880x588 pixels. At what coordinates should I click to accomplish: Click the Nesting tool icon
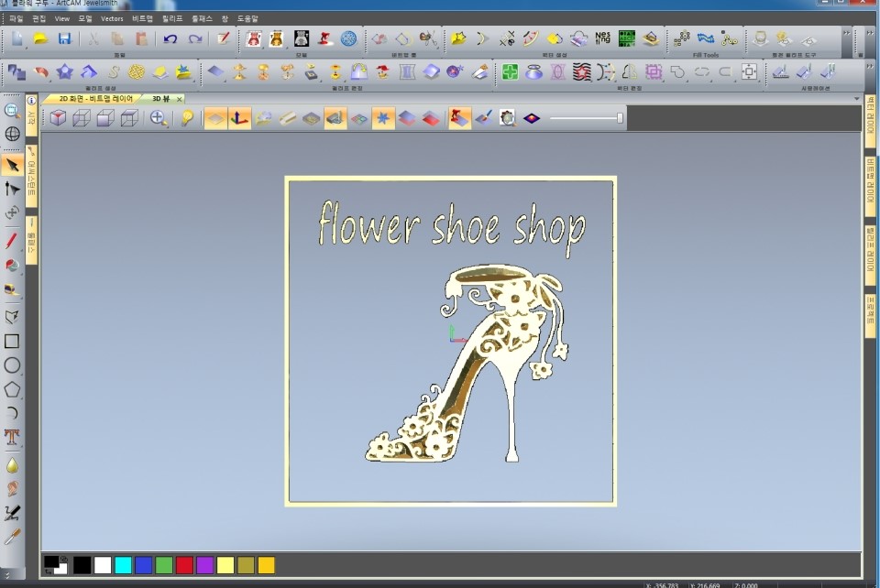pos(603,38)
